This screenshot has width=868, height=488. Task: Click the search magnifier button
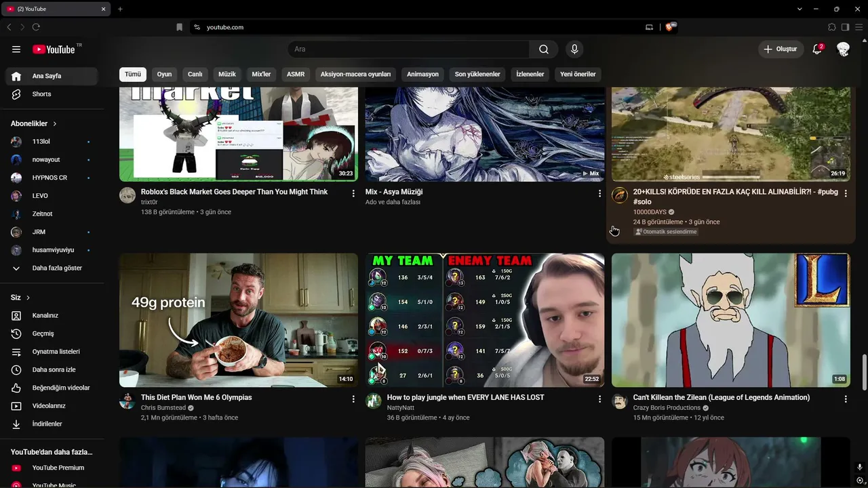click(544, 49)
